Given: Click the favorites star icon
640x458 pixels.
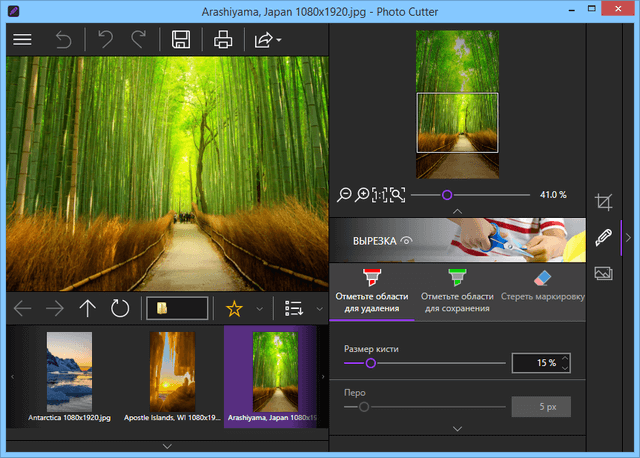Looking at the screenshot, I should click(234, 309).
